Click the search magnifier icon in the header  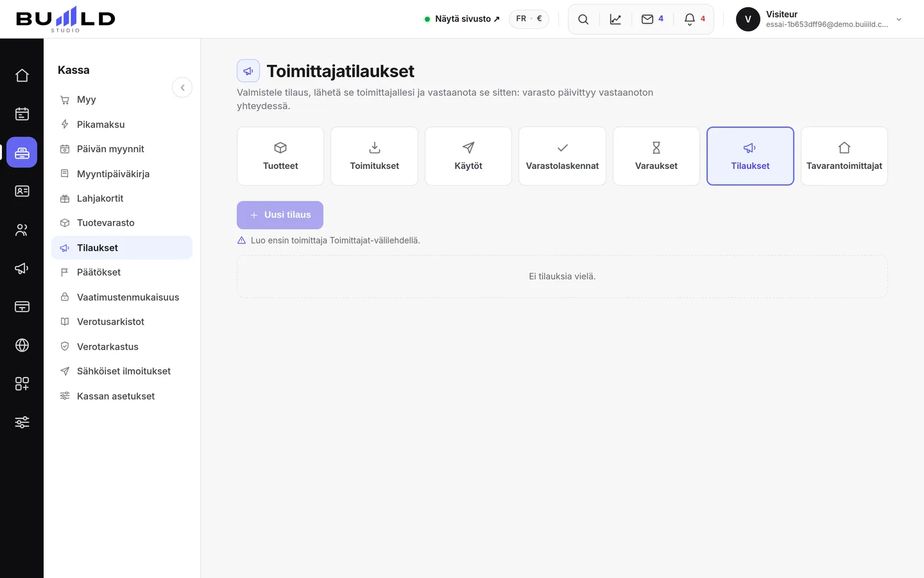[x=583, y=19]
